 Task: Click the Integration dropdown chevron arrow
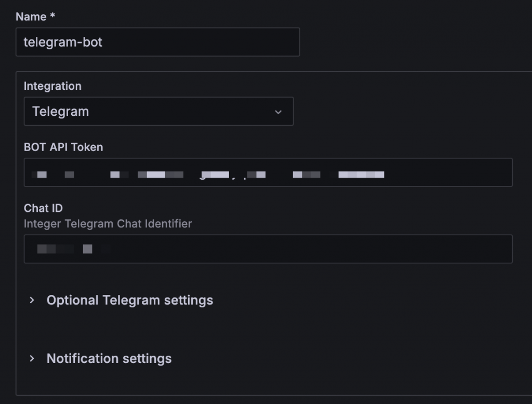[x=278, y=112]
